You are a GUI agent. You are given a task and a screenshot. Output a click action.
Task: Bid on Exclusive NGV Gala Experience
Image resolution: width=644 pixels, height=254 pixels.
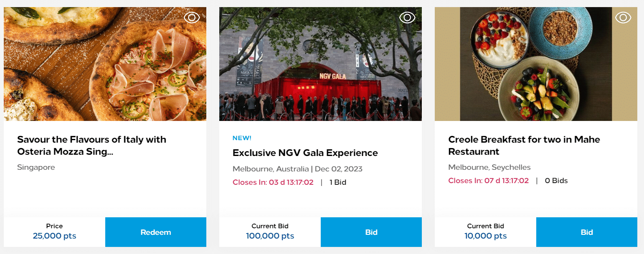tap(371, 232)
